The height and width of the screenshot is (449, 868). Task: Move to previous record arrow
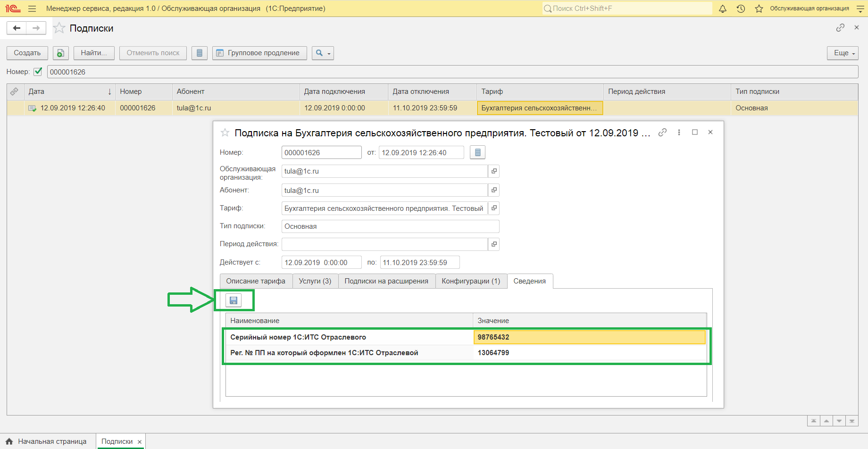[x=826, y=421]
